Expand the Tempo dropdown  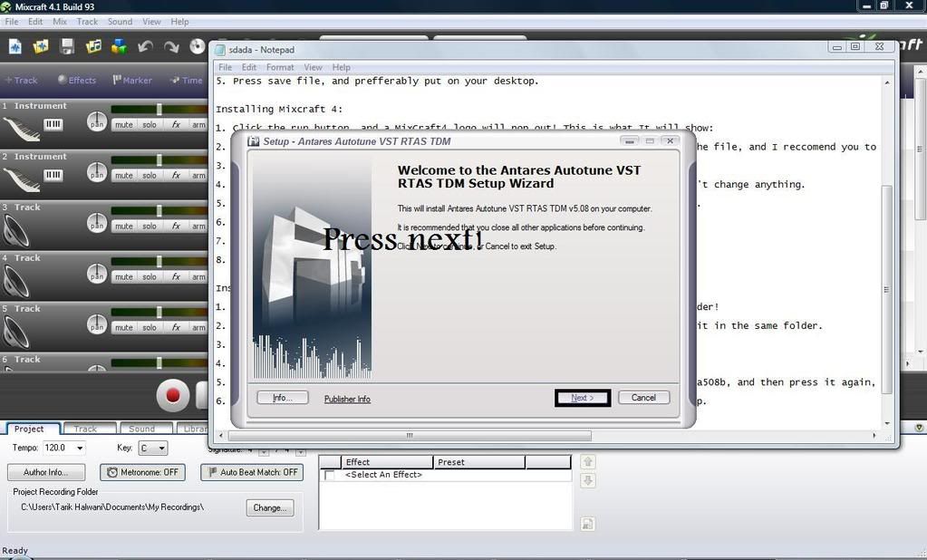(80, 448)
